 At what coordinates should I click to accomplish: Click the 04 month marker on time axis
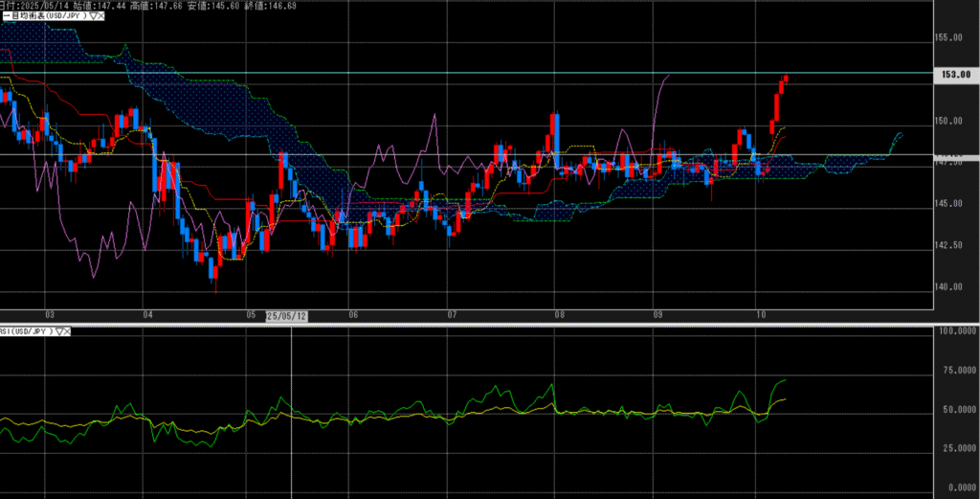pos(146,315)
